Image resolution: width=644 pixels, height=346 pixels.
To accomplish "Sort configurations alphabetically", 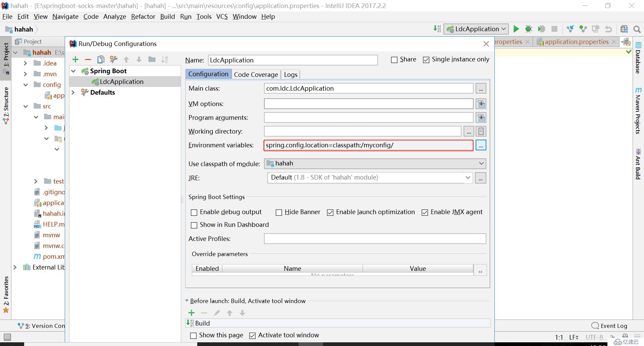I will coord(165,59).
